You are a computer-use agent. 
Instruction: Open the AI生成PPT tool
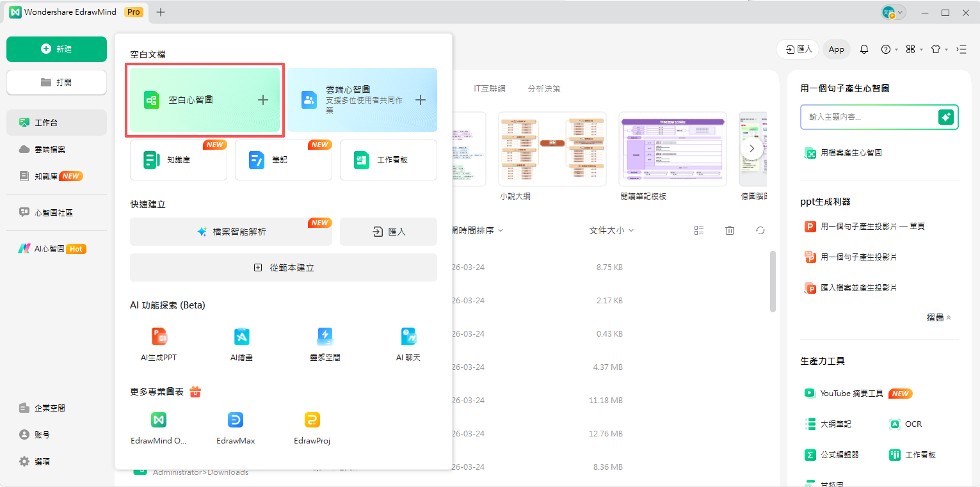[158, 342]
